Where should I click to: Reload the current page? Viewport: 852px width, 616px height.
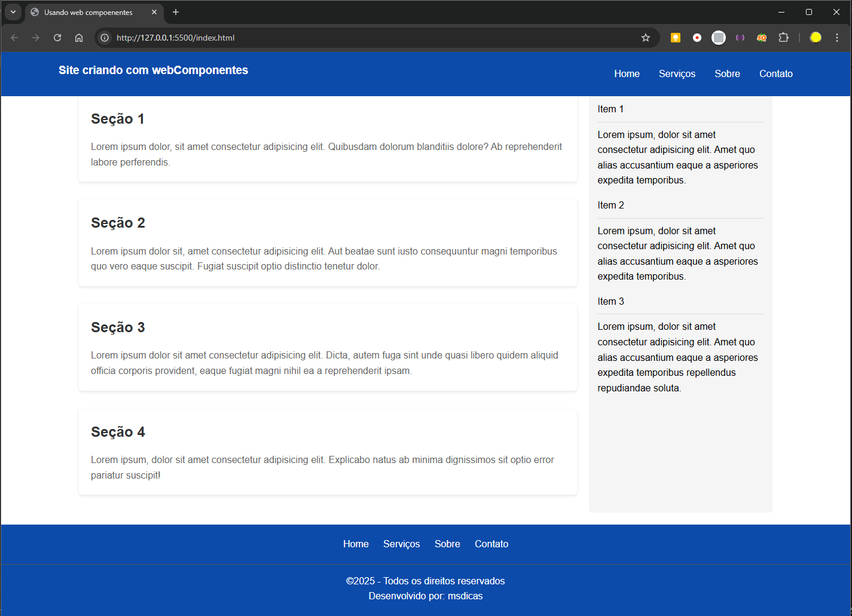[57, 38]
